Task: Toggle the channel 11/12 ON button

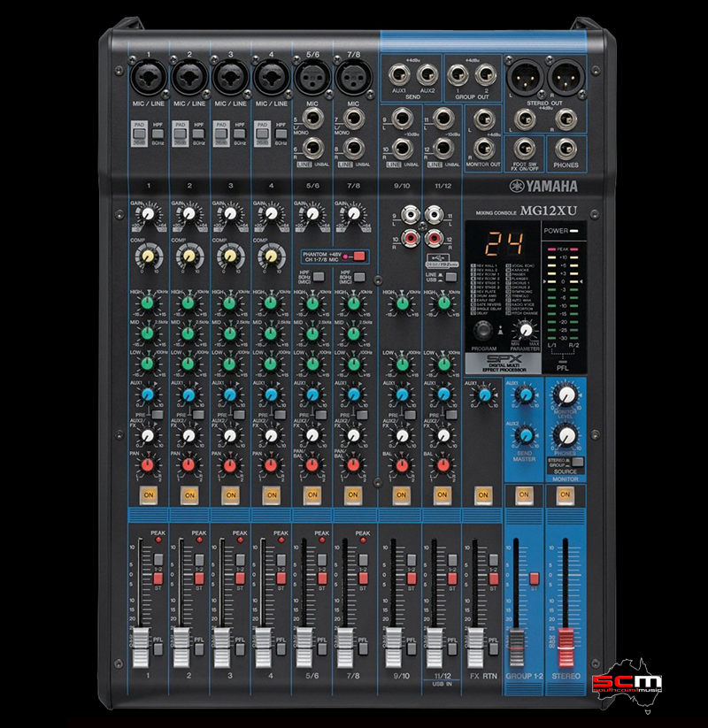Action: pos(442,495)
